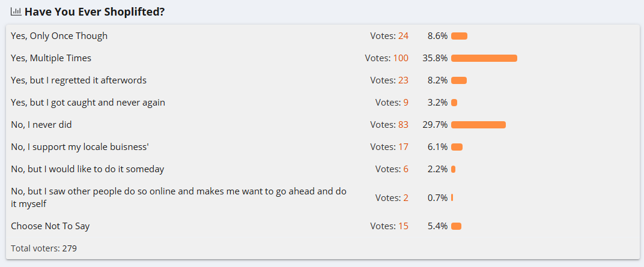
Task: Click the 17 votes count link
Action: point(402,147)
